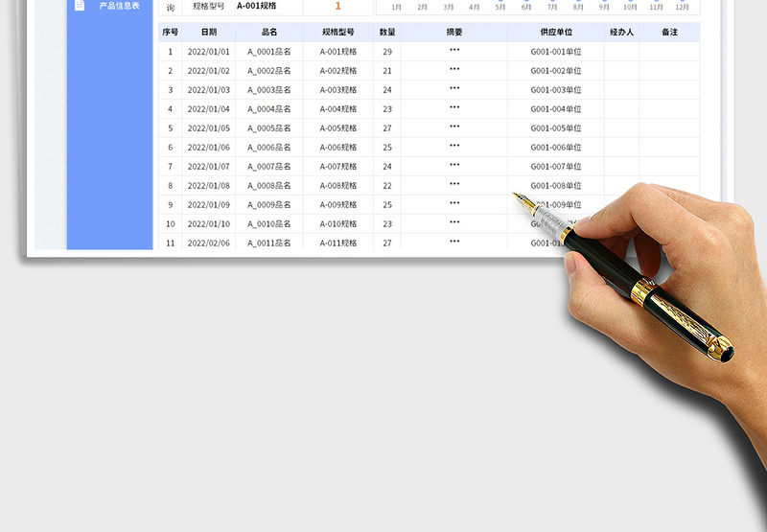The image size is (767, 532).
Task: Select spec cell A-007规格
Action: click(x=338, y=167)
